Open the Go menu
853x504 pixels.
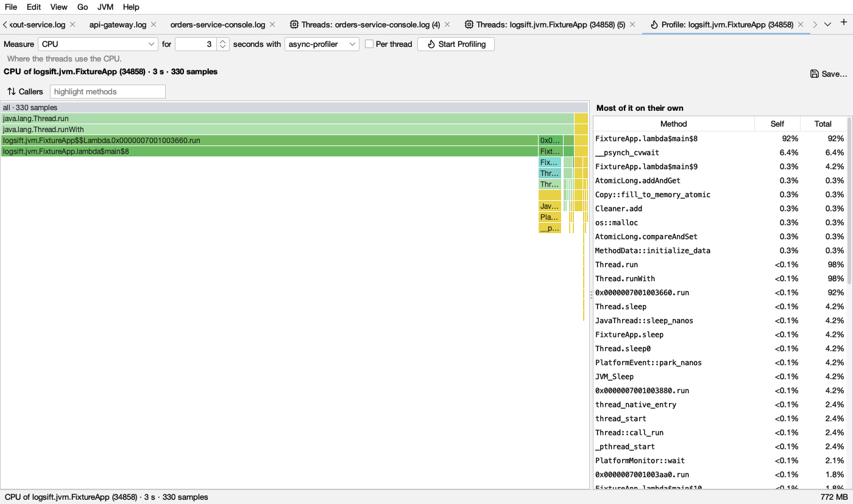(x=83, y=7)
